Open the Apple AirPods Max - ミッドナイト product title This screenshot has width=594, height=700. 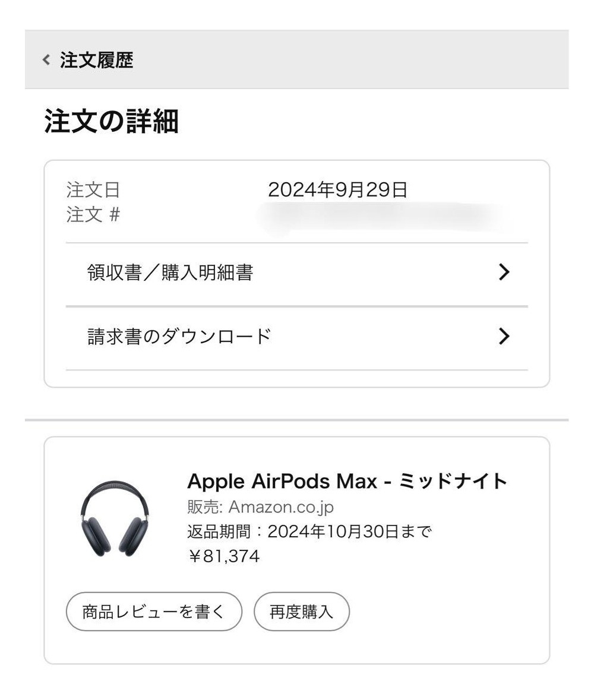coord(347,482)
